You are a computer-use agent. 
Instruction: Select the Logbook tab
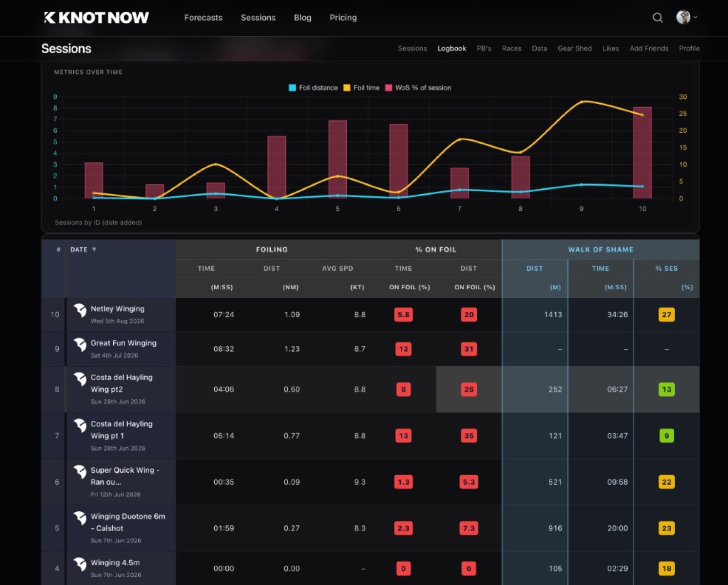(x=452, y=48)
